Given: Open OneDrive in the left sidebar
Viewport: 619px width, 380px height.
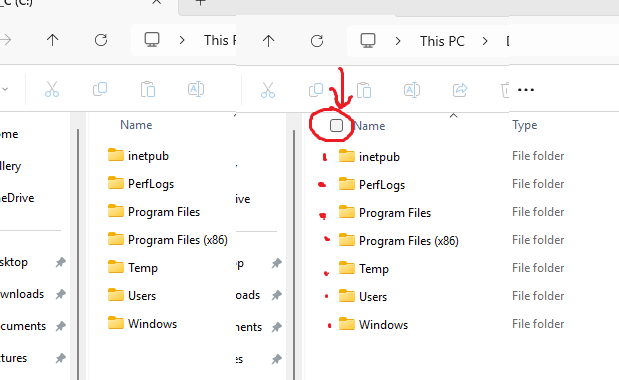Looking at the screenshot, I should [17, 198].
